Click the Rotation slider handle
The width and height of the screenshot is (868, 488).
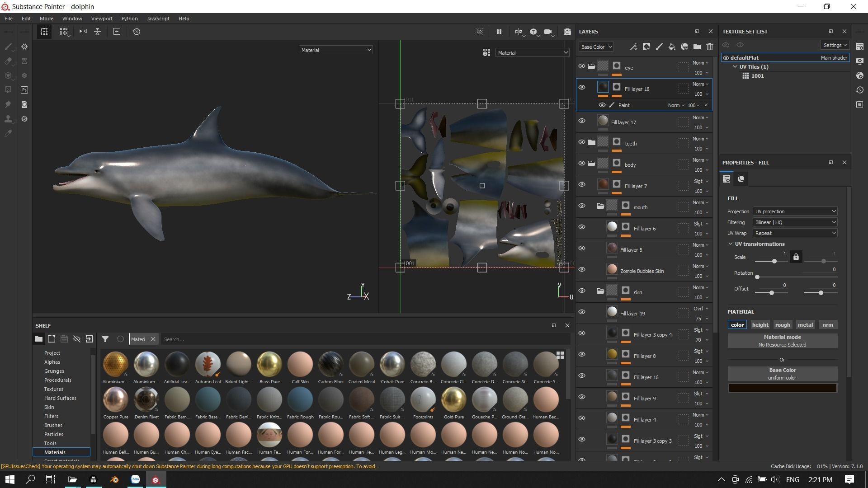click(x=757, y=277)
